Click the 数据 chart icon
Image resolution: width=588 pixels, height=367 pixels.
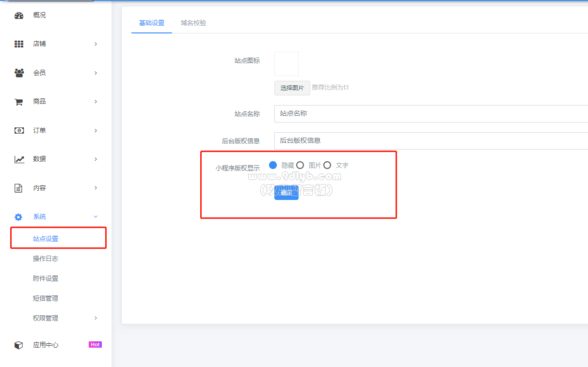click(x=19, y=159)
